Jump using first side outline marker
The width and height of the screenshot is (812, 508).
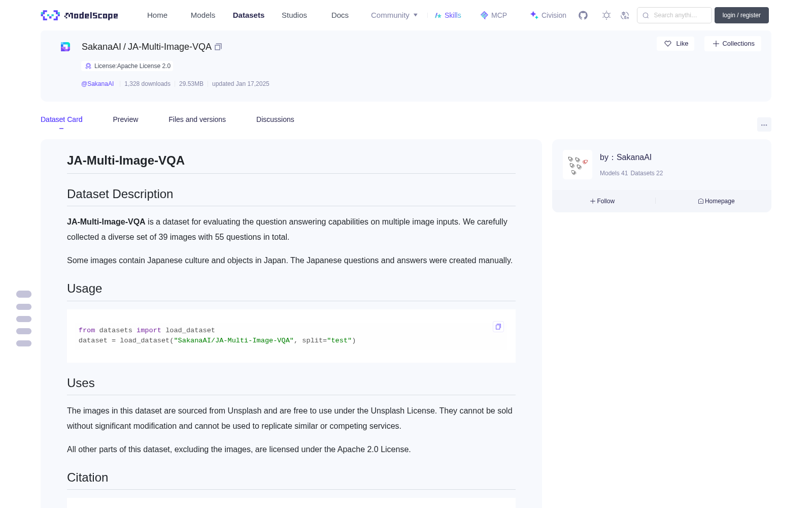[24, 294]
